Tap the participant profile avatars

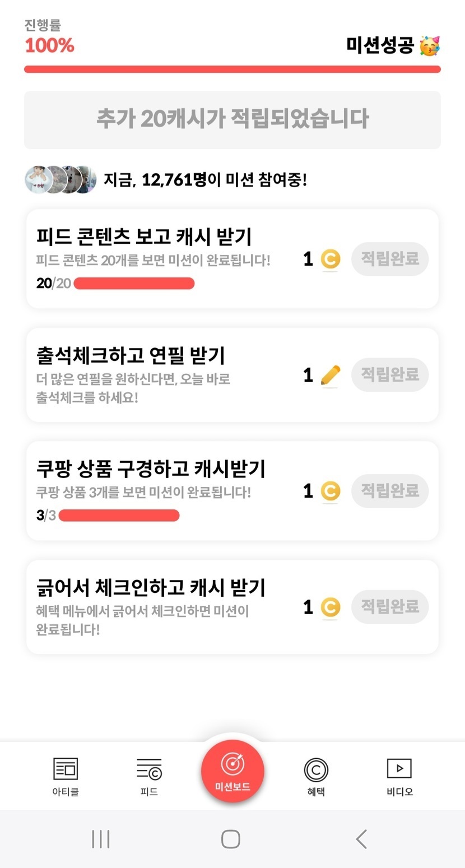61,180
